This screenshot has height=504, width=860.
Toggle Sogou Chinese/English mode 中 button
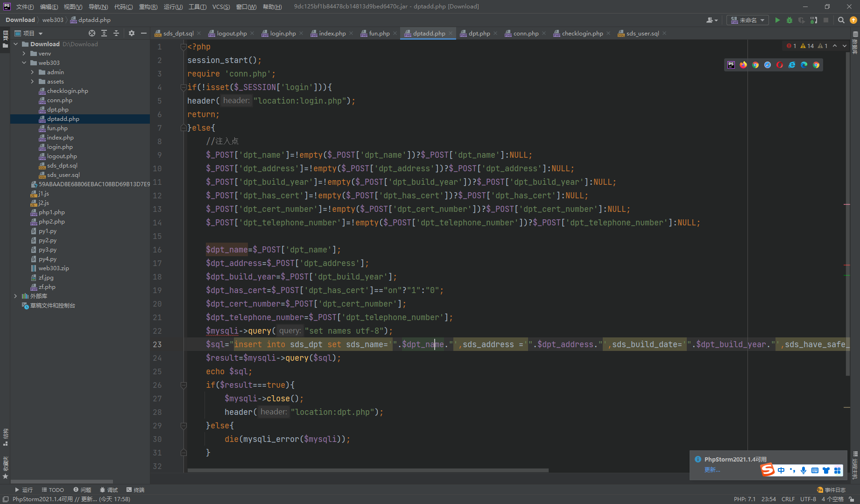(x=781, y=470)
